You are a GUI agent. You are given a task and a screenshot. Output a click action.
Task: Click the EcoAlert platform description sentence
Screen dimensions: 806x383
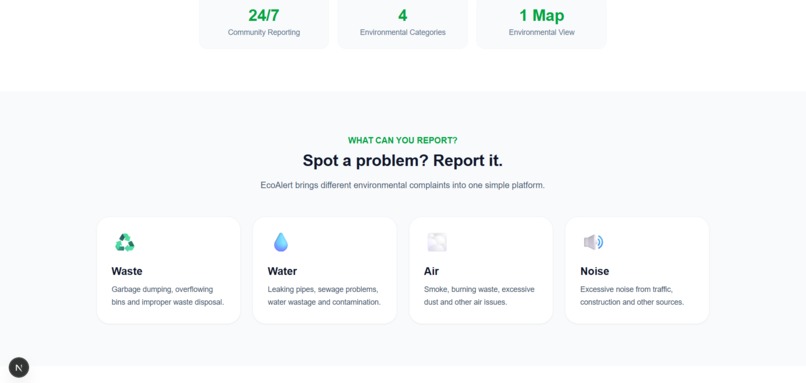402,185
